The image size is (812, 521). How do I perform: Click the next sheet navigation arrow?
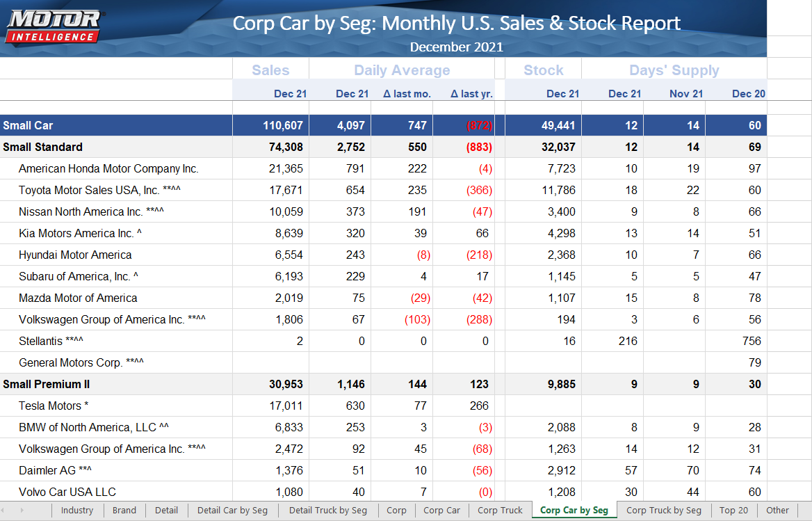pyautogui.click(x=22, y=510)
